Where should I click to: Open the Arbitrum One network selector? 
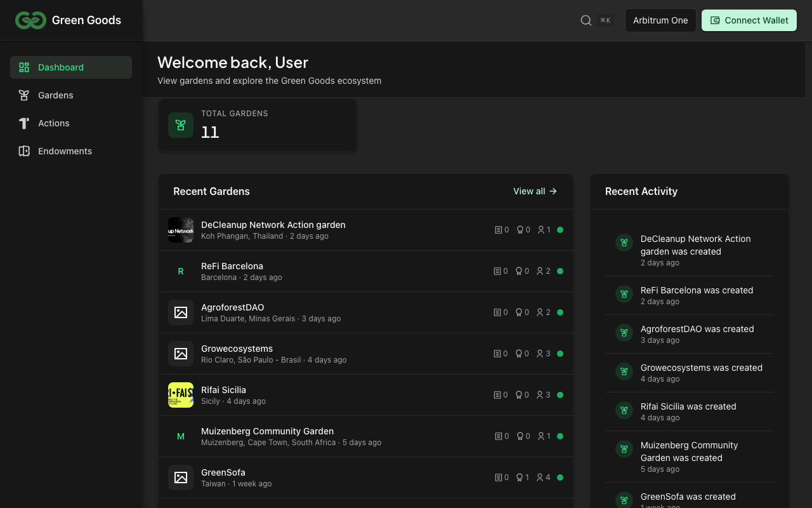pyautogui.click(x=660, y=20)
